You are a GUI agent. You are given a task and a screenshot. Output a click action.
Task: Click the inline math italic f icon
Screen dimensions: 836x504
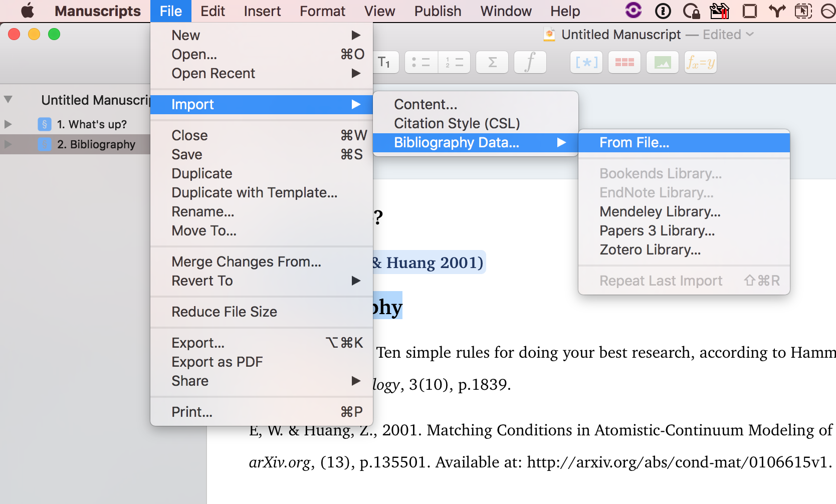pyautogui.click(x=530, y=63)
